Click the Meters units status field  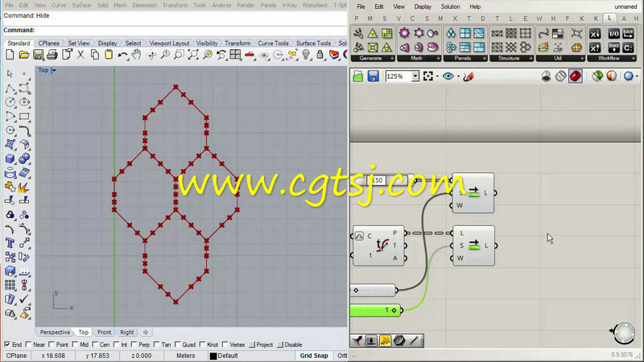186,356
